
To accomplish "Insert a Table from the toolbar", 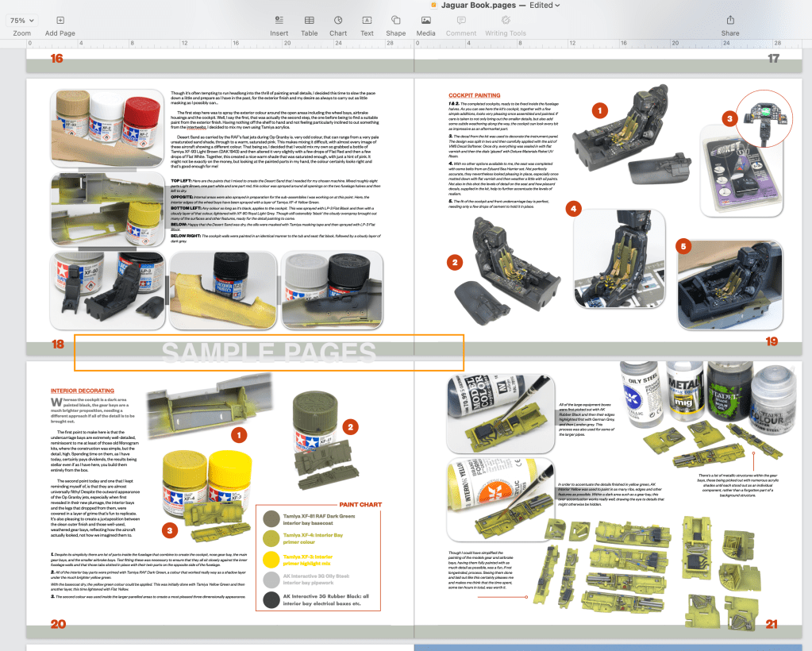I will coord(309,20).
